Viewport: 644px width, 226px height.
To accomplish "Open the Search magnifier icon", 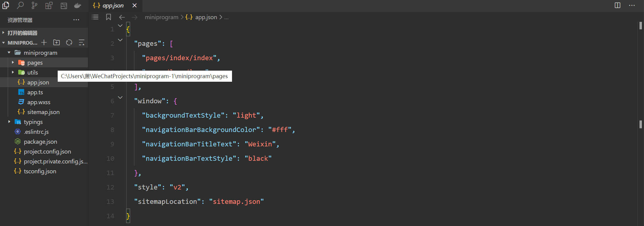I will click(x=20, y=5).
